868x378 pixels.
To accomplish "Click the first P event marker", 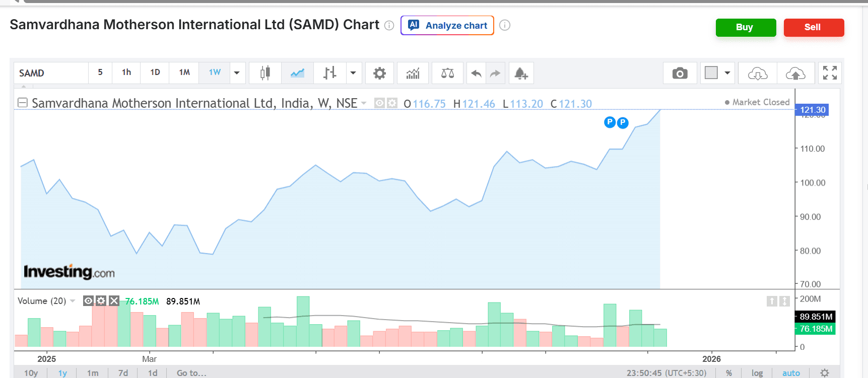I will pos(610,122).
